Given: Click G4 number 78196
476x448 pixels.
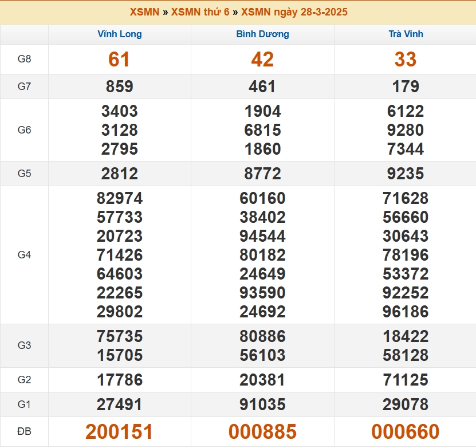Looking at the screenshot, I should (406, 255).
